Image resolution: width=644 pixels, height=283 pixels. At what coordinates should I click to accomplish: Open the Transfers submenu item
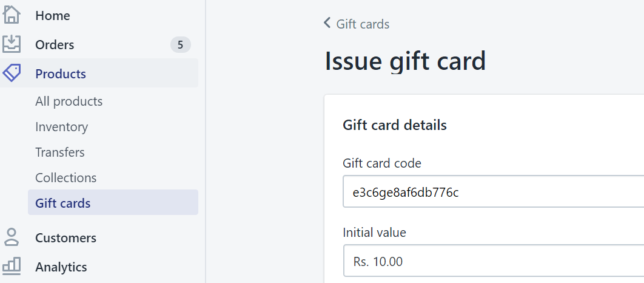click(59, 152)
